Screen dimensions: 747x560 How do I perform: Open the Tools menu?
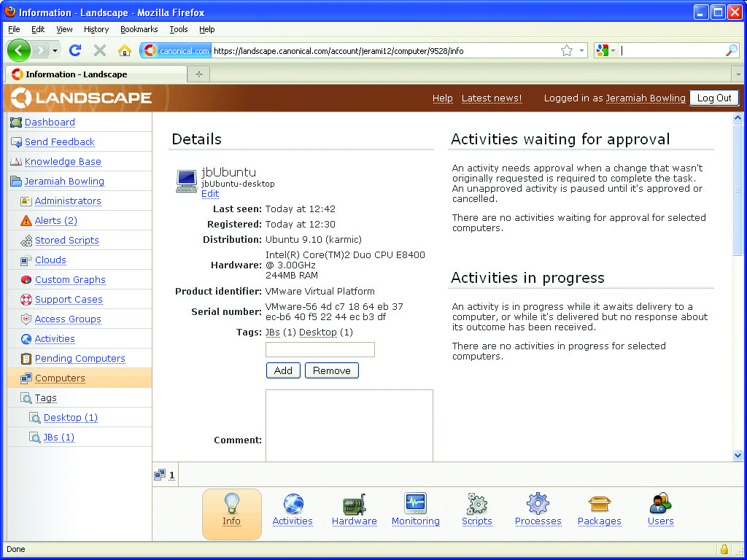(178, 29)
